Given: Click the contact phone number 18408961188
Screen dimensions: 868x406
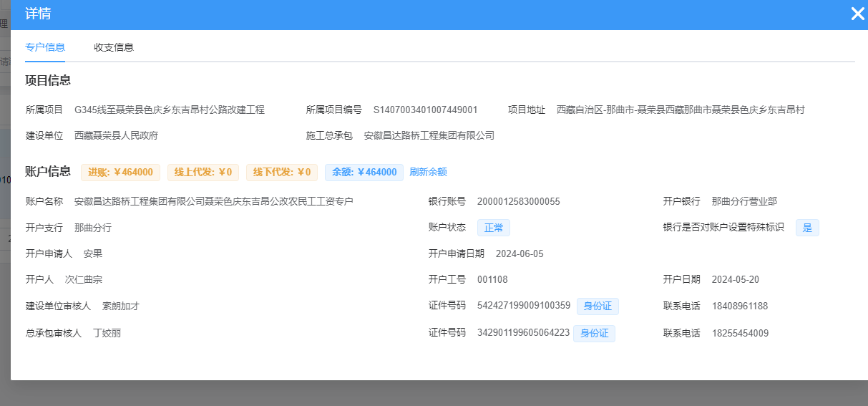Looking at the screenshot, I should 739,306.
